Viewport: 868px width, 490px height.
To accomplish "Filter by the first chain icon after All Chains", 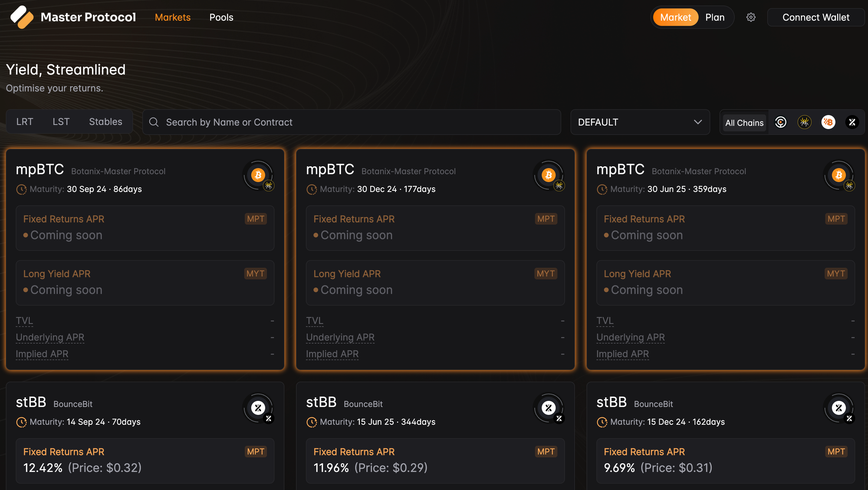I will pos(781,122).
